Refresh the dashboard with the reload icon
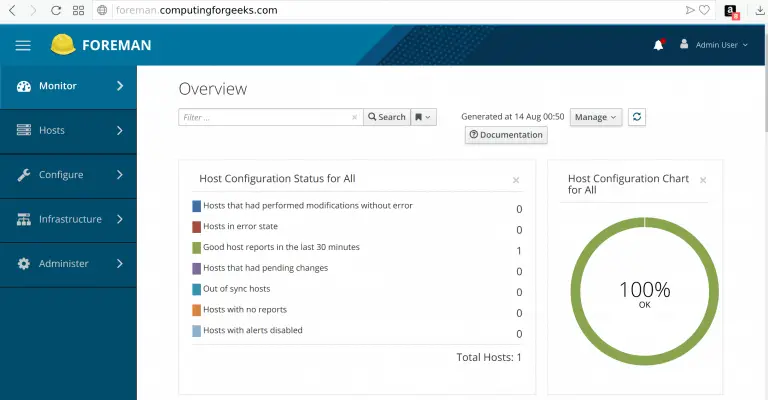The height and width of the screenshot is (400, 768). coord(637,117)
